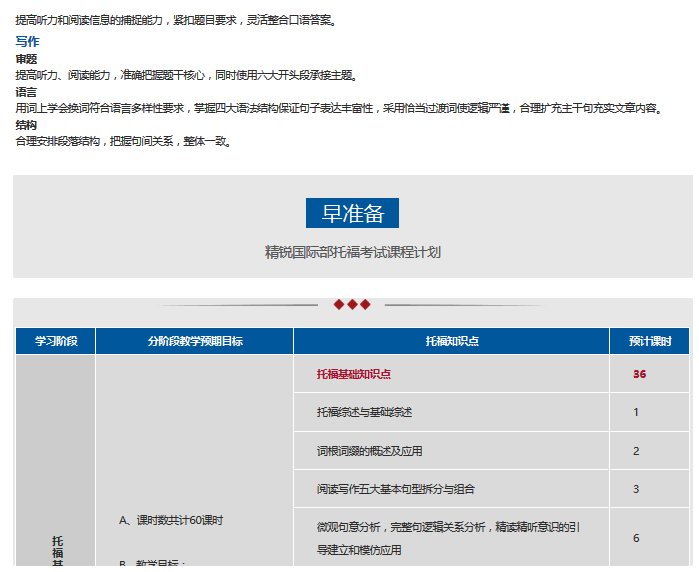
Task: Select the 微观句意分析 knowledge point row
Action: coord(452,538)
